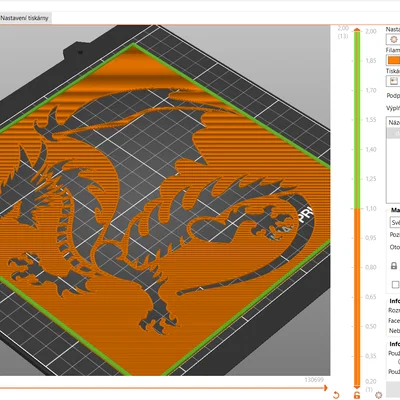The width and height of the screenshot is (400, 400).
Task: Click the 1,10 layer height label
Action: pyautogui.click(x=371, y=208)
